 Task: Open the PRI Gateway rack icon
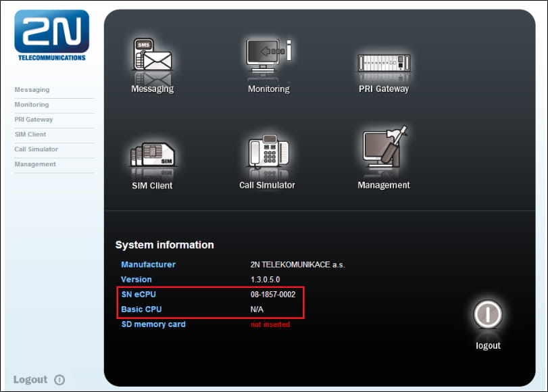tap(384, 63)
